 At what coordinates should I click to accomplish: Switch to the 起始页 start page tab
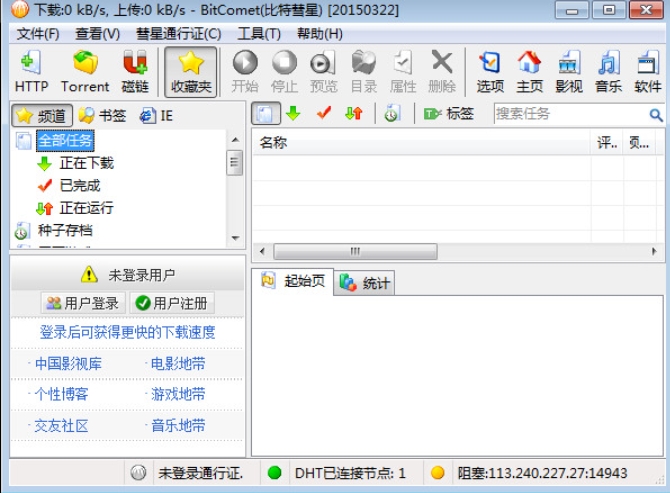point(292,281)
